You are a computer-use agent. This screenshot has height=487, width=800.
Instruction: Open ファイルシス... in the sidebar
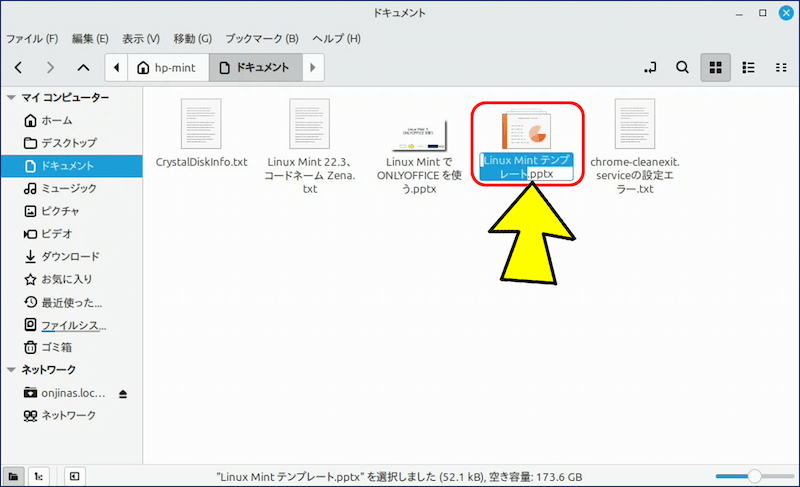(x=71, y=325)
